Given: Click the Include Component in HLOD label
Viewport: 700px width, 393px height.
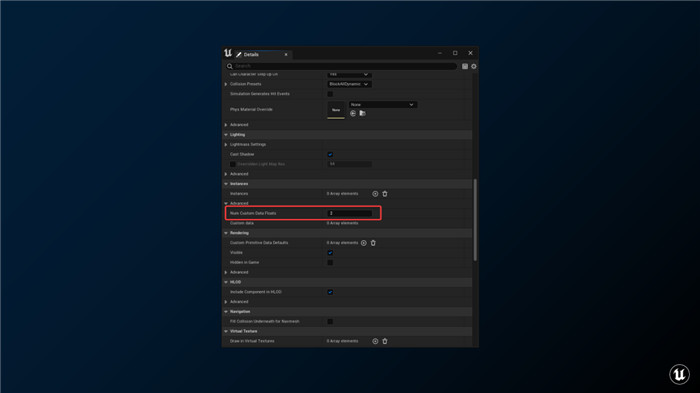Looking at the screenshot, I should click(x=256, y=292).
